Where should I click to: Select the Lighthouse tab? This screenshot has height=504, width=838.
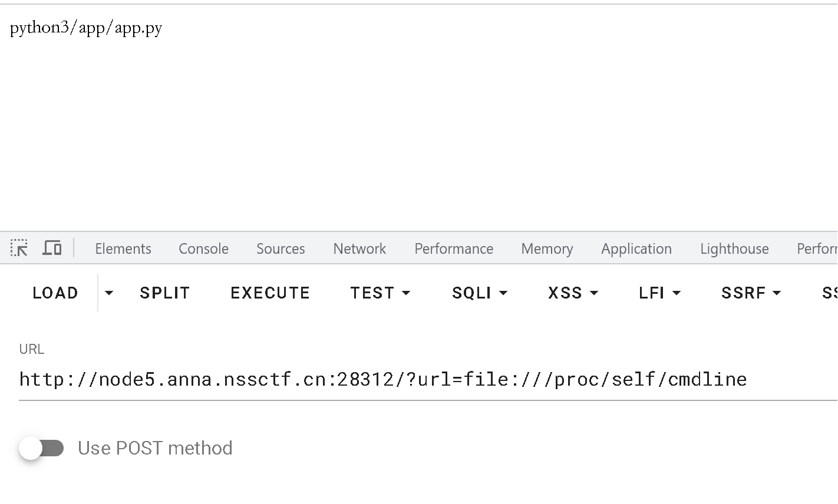click(734, 248)
